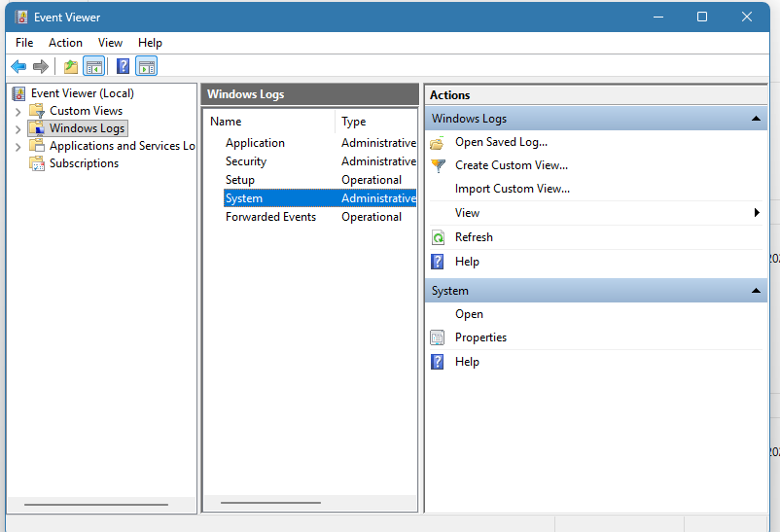This screenshot has height=532, width=780.
Task: Expand the Custom Views tree node
Action: [18, 112]
